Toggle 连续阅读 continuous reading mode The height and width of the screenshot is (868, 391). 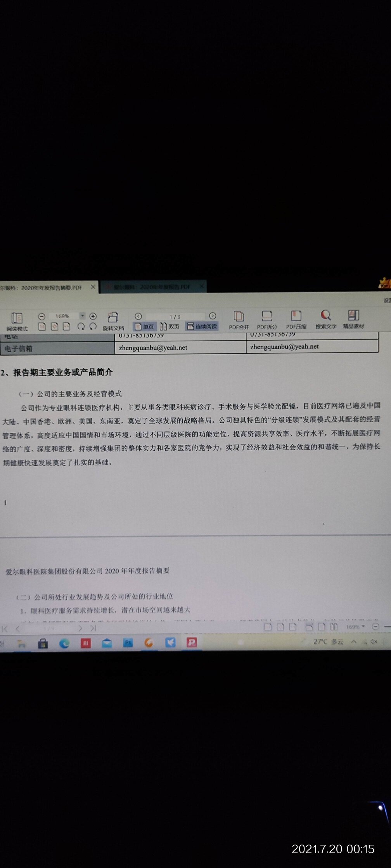(202, 326)
